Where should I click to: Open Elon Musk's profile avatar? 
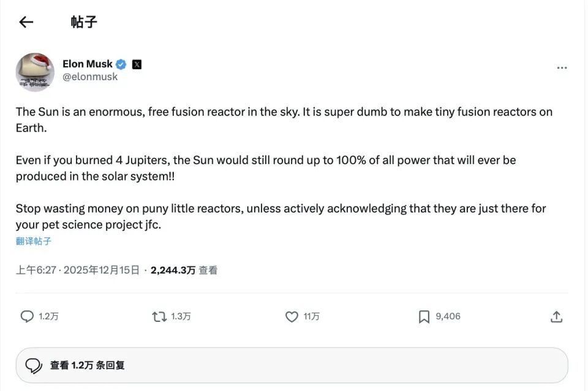[x=35, y=72]
